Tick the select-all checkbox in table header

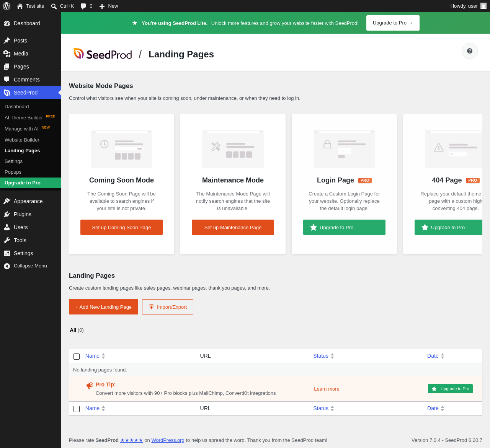click(x=77, y=357)
